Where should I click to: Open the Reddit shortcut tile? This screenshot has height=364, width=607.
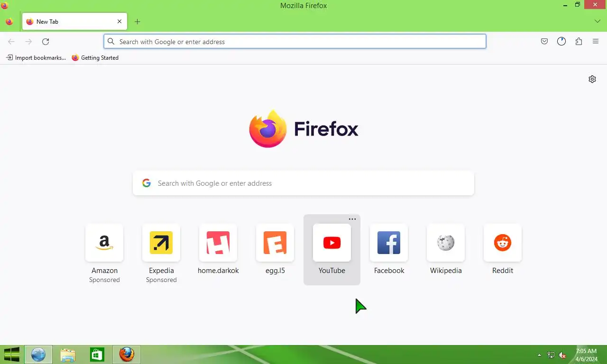point(503,243)
